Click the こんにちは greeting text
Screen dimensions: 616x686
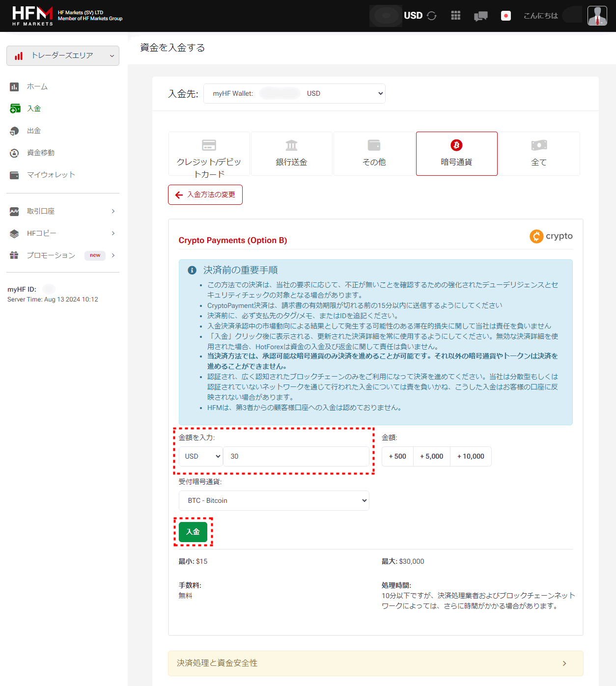[541, 16]
